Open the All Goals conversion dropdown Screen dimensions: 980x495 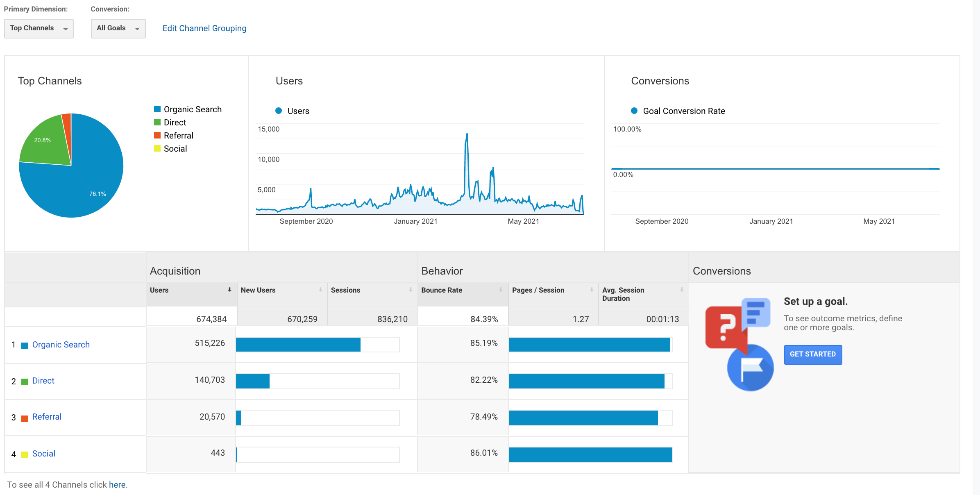(x=118, y=28)
